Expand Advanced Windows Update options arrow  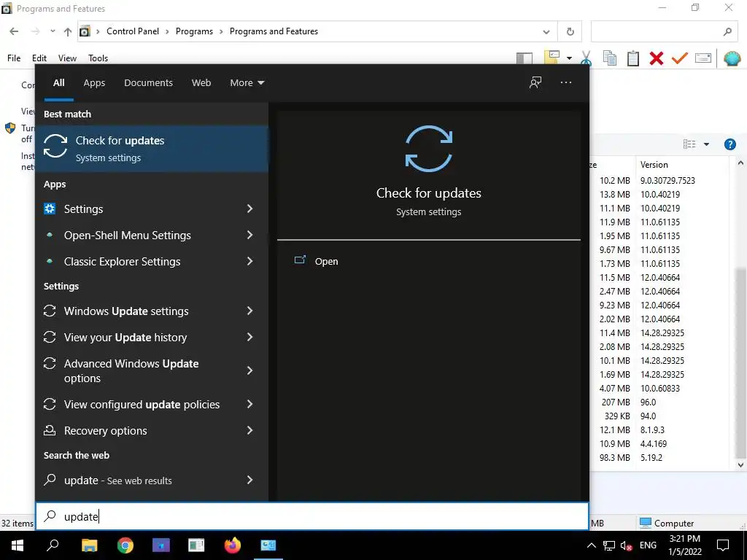(x=249, y=370)
